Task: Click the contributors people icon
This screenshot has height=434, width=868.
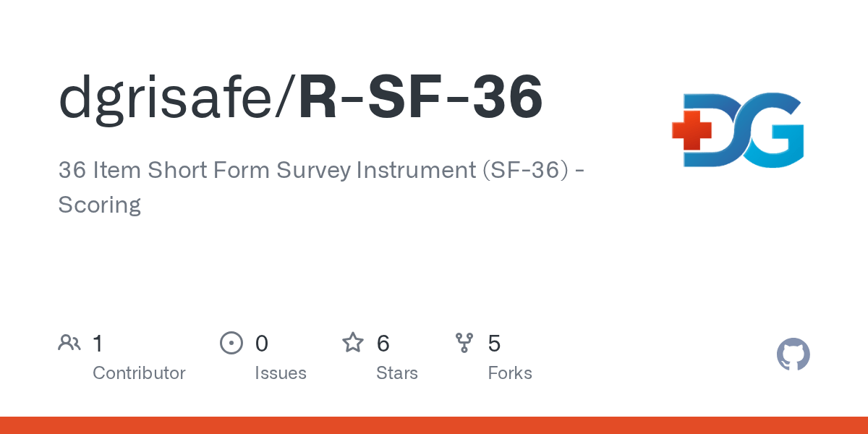Action: point(69,342)
